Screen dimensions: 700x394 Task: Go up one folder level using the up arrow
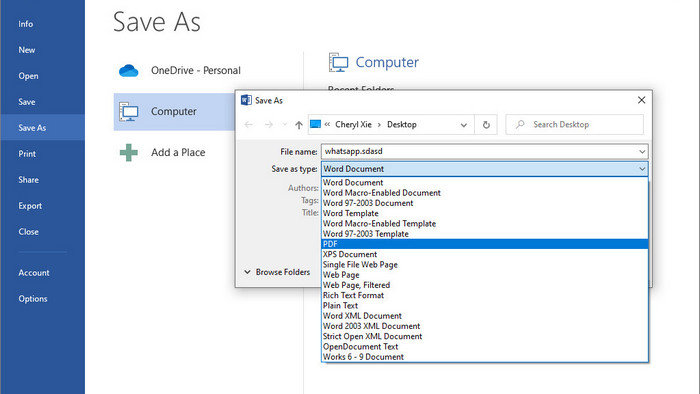(x=299, y=125)
